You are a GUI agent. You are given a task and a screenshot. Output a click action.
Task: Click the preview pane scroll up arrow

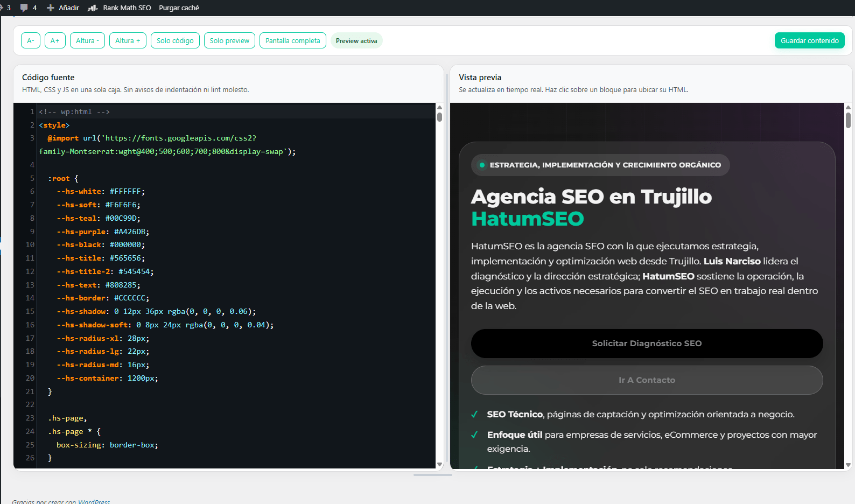point(848,108)
